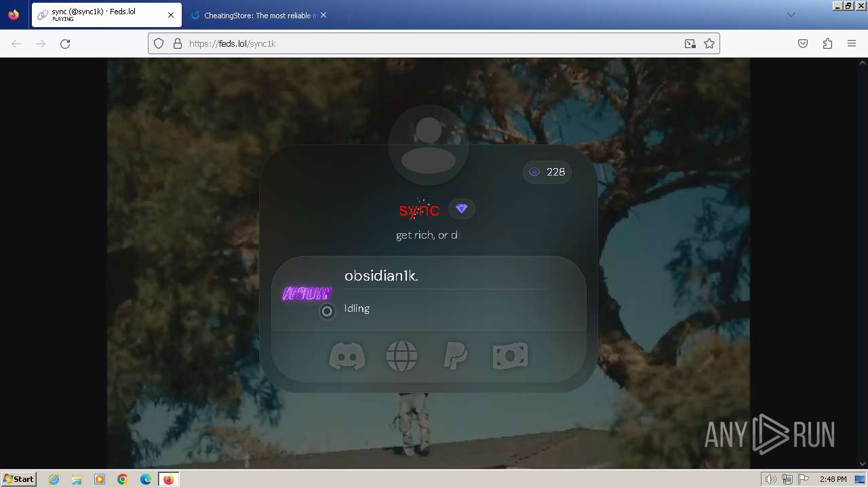The image size is (868, 488).
Task: Bookmark this page with star icon
Action: (x=709, y=43)
